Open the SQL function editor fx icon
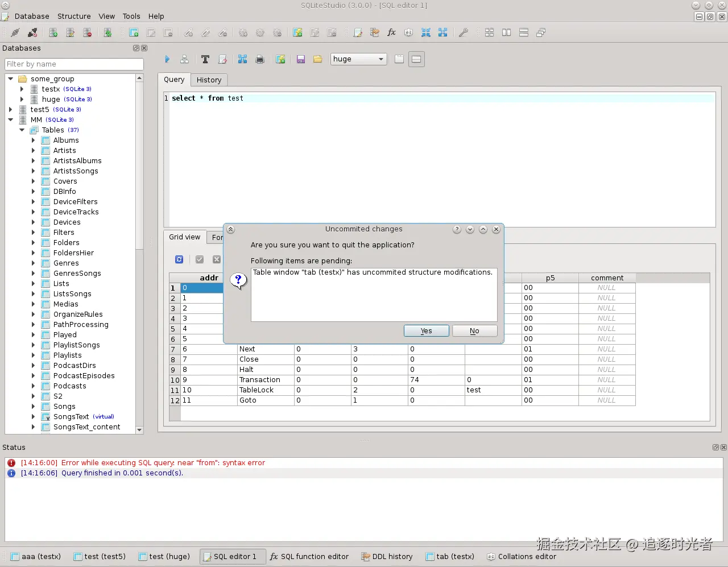 (x=391, y=32)
